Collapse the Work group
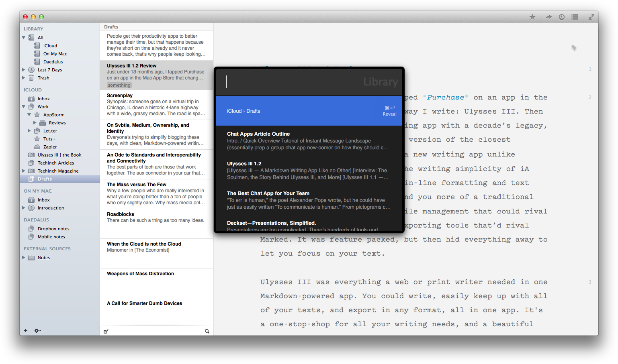This screenshot has height=364, width=618. pos(24,107)
